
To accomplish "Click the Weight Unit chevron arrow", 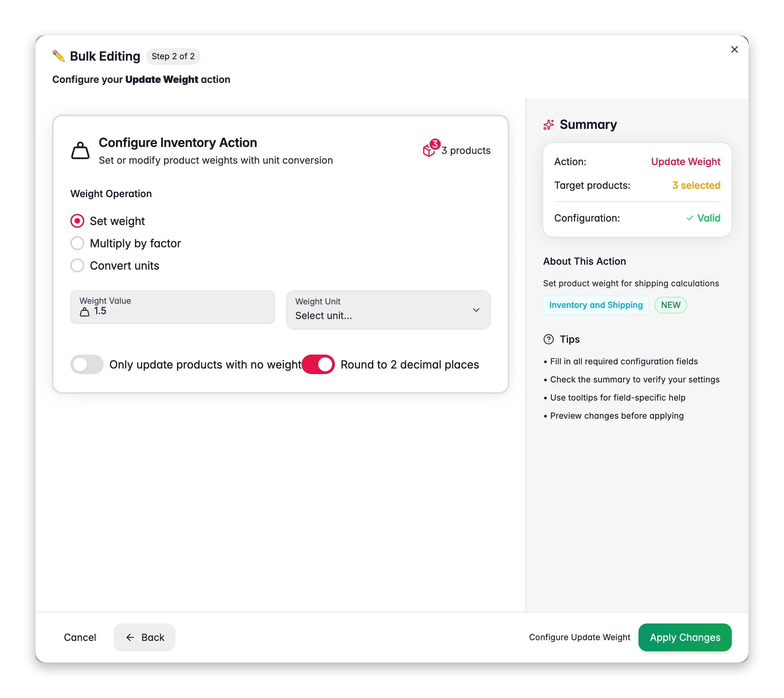I will click(476, 310).
